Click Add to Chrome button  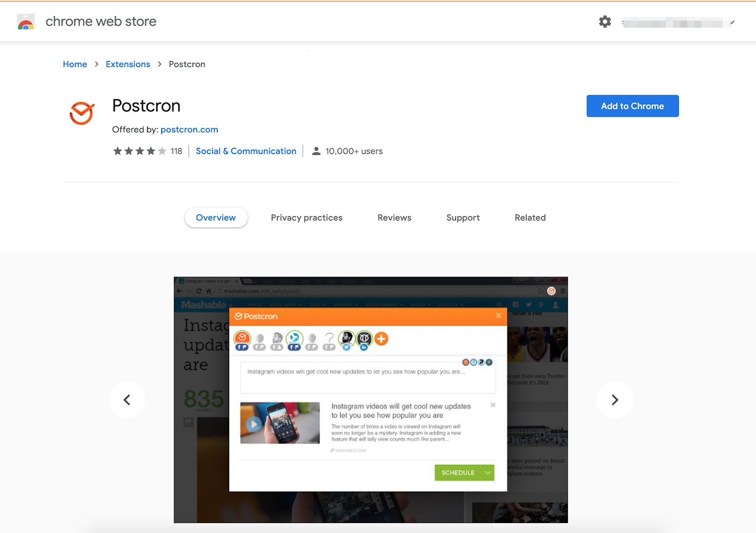[x=633, y=106]
